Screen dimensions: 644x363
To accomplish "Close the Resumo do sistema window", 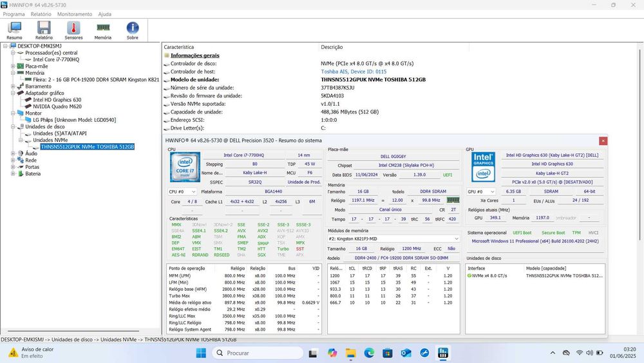I will [x=603, y=141].
